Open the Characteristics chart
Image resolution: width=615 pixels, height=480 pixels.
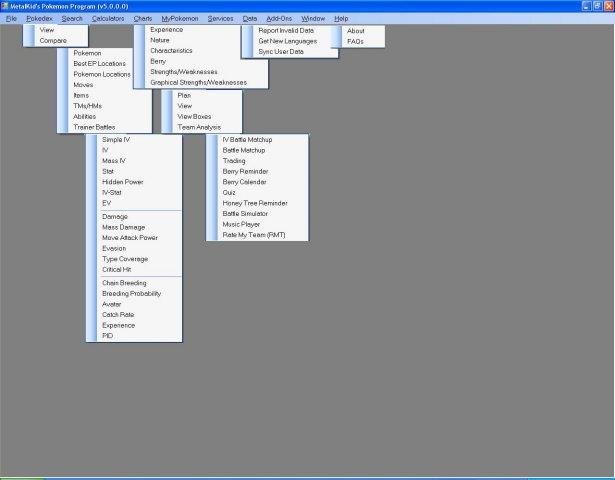[171, 51]
